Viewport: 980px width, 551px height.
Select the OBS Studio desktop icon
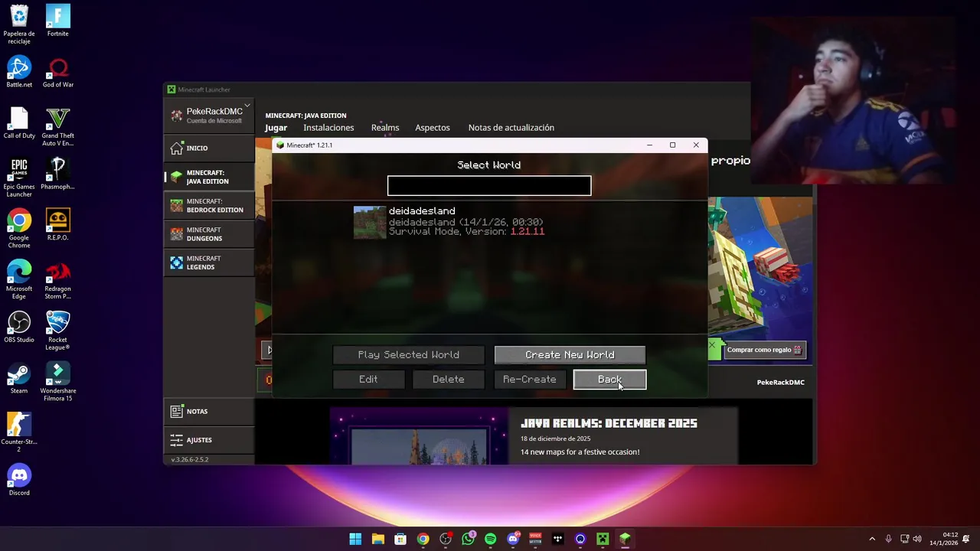click(19, 327)
